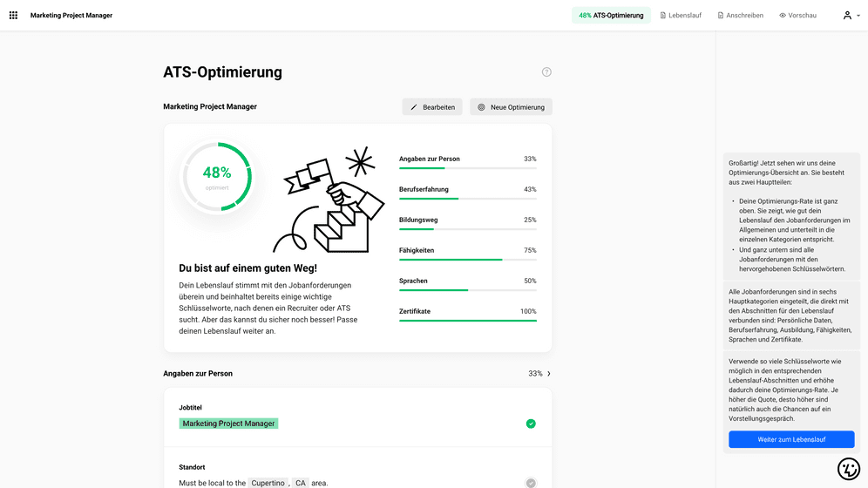Click the Jobtitel label
This screenshot has height=488, width=868.
(x=190, y=407)
